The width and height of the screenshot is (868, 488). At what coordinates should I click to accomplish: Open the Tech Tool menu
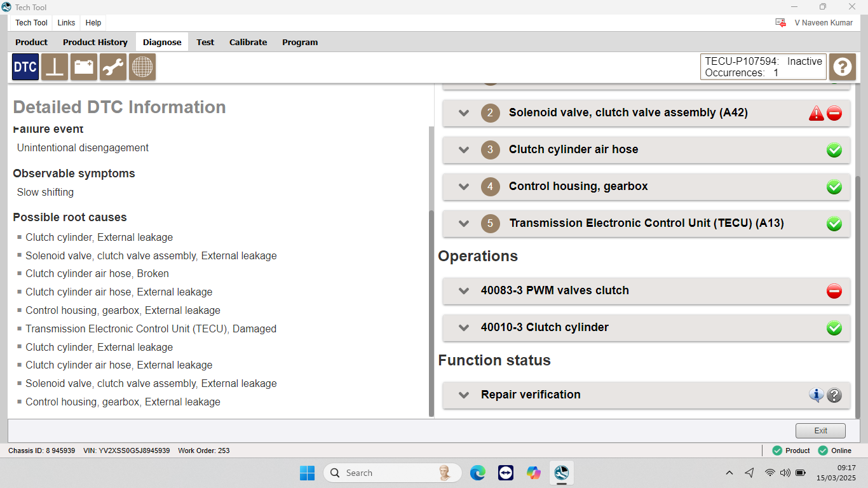pyautogui.click(x=31, y=23)
